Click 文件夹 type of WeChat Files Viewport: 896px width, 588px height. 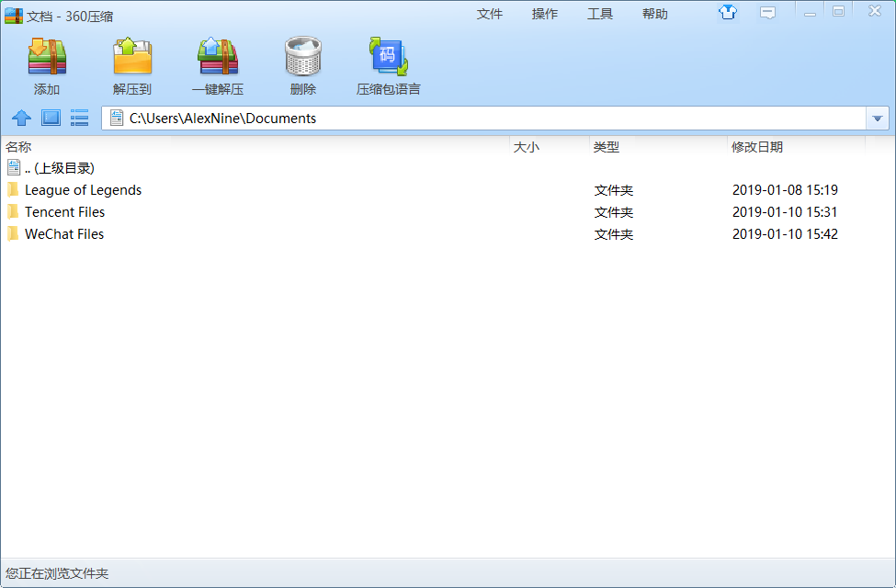pyautogui.click(x=614, y=234)
